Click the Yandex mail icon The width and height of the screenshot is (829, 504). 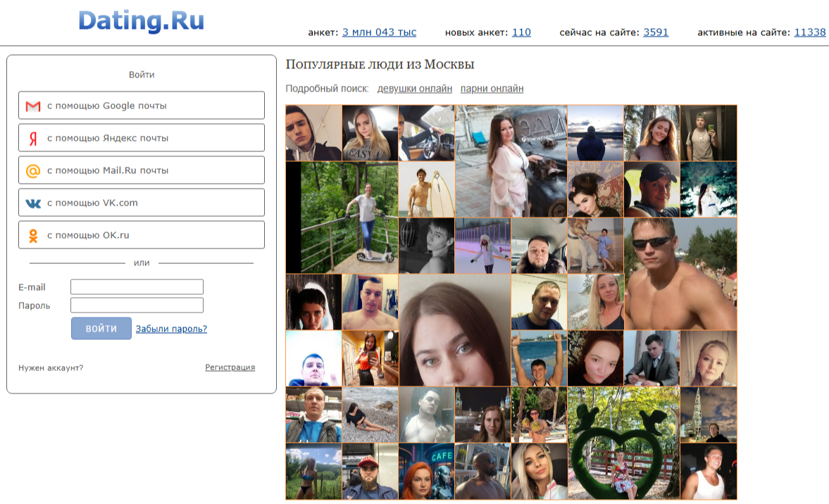click(33, 139)
